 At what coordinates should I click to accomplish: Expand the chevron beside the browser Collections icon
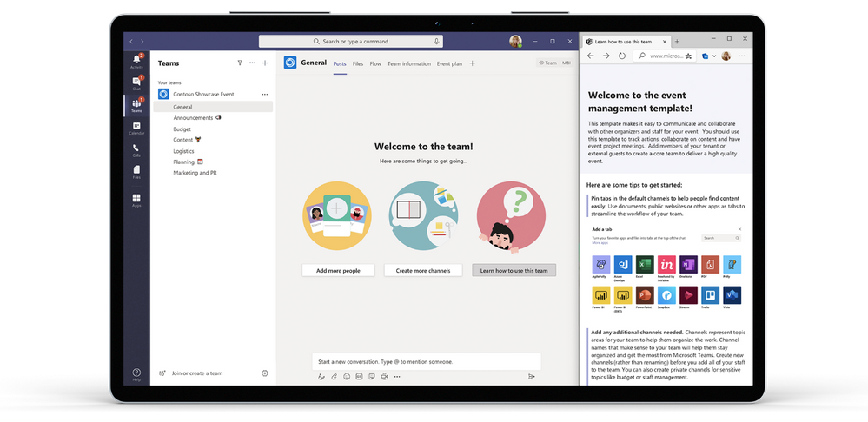[714, 56]
